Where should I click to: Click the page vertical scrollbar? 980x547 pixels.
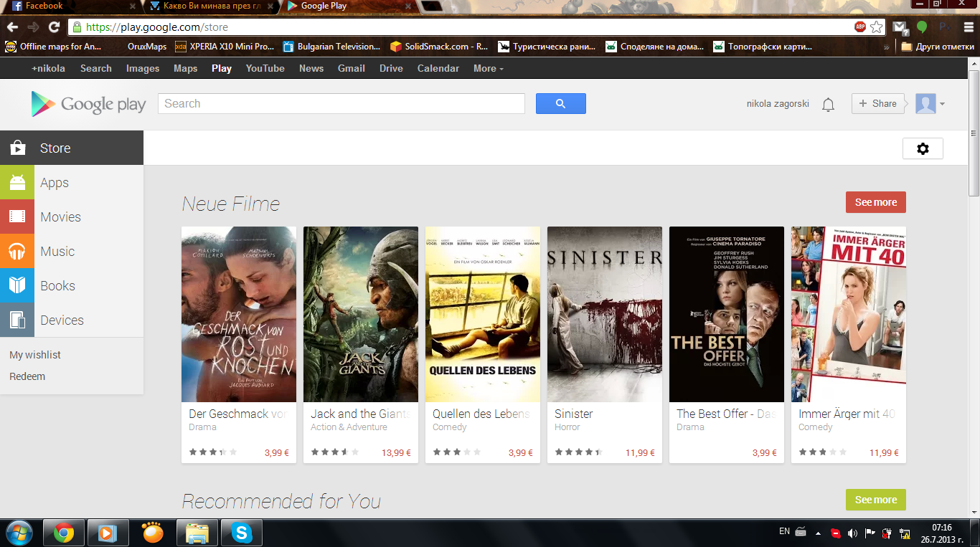point(974,133)
